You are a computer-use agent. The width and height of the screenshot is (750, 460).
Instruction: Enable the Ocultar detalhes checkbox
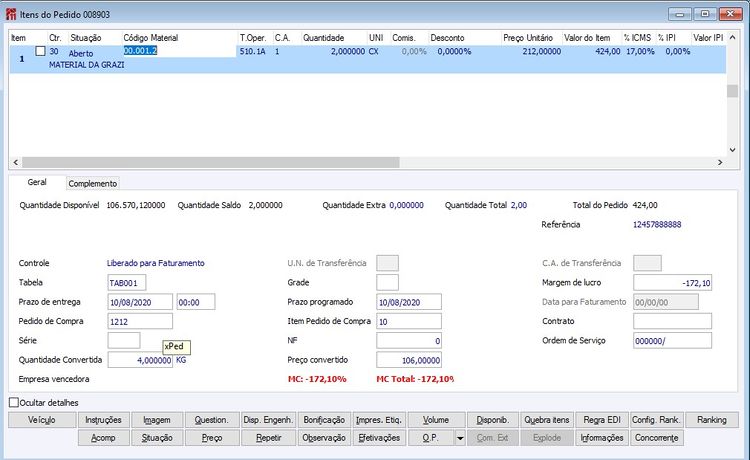(x=14, y=403)
